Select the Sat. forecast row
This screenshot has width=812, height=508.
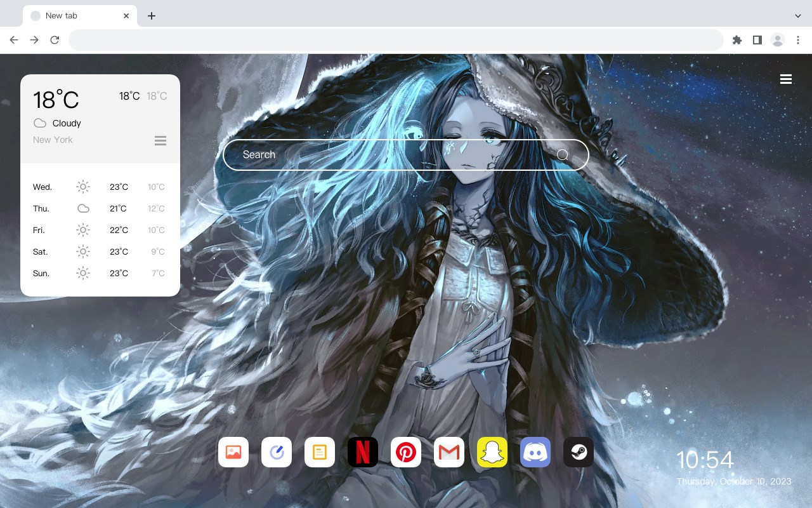(100, 251)
